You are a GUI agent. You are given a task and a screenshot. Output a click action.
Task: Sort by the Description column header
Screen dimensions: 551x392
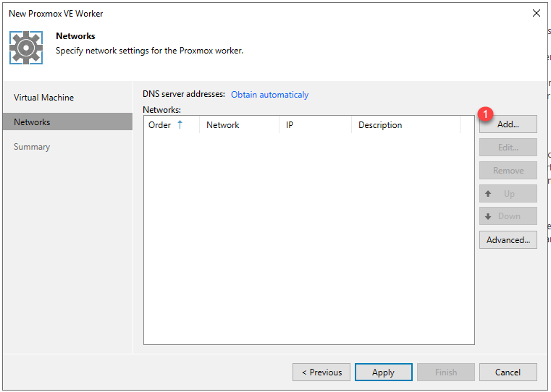pos(405,125)
